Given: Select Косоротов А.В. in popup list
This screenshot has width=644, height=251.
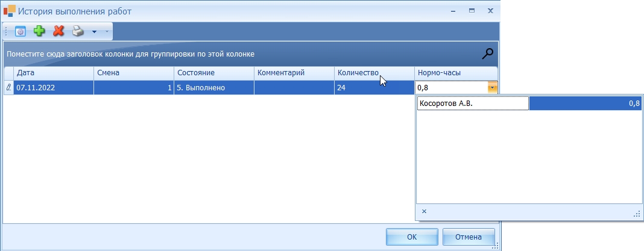Looking at the screenshot, I should click(473, 104).
